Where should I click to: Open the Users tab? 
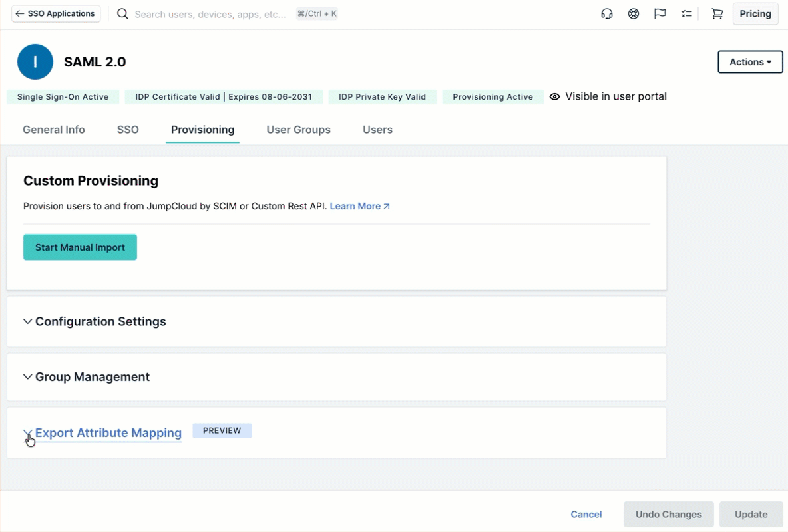tap(377, 130)
